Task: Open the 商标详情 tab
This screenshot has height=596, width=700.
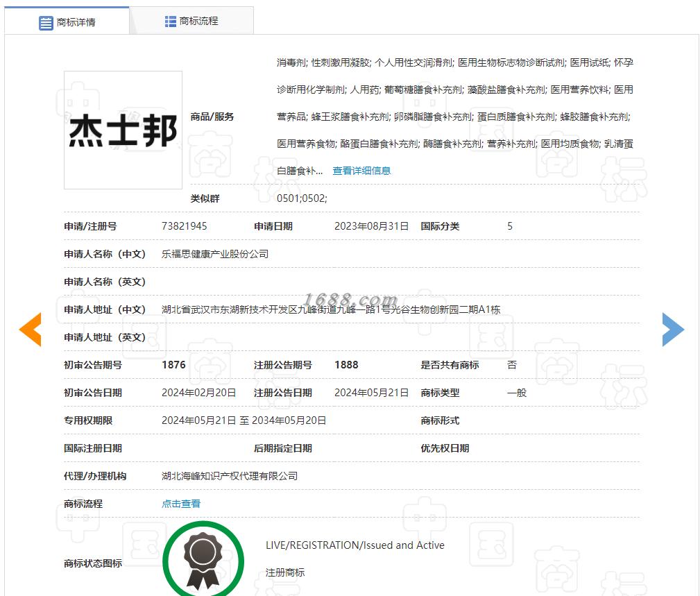Action: (67, 22)
